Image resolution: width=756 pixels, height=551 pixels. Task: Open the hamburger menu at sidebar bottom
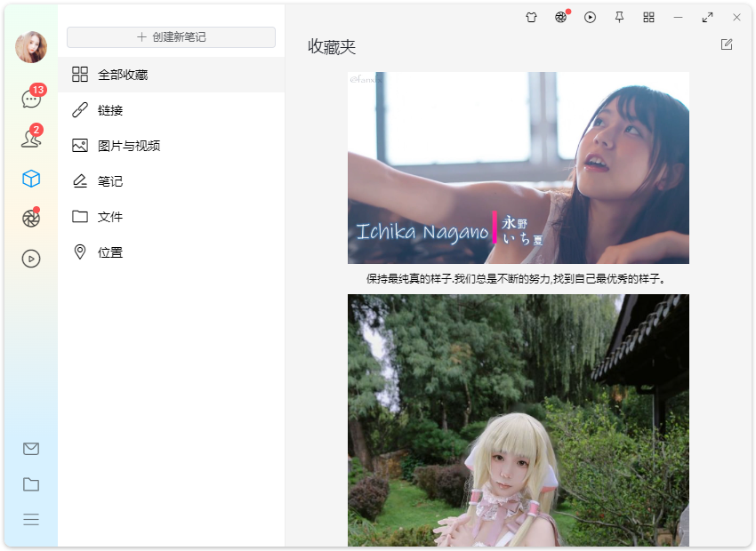coord(30,519)
